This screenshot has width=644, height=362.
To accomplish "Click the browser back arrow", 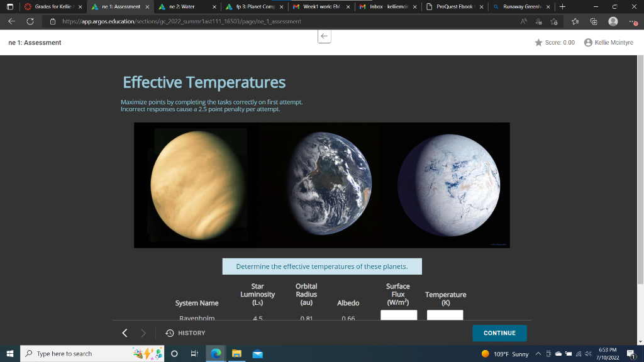I will point(11,21).
